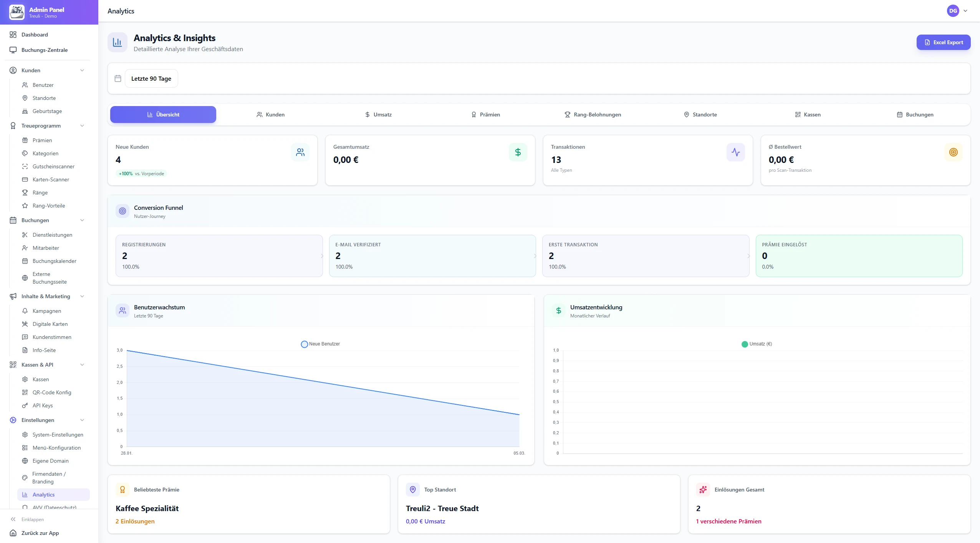Click the Conversion Funnel target icon
The height and width of the screenshot is (543, 980).
tap(122, 211)
